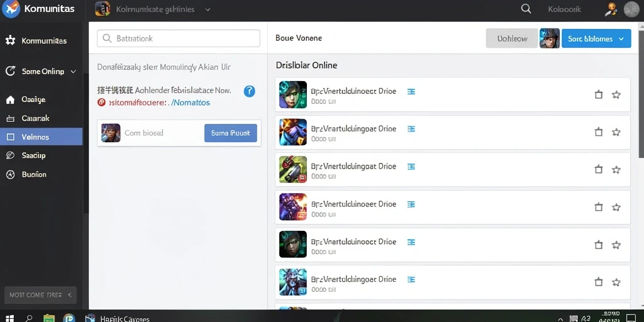Open the taskbar notification center icon

coord(630,319)
